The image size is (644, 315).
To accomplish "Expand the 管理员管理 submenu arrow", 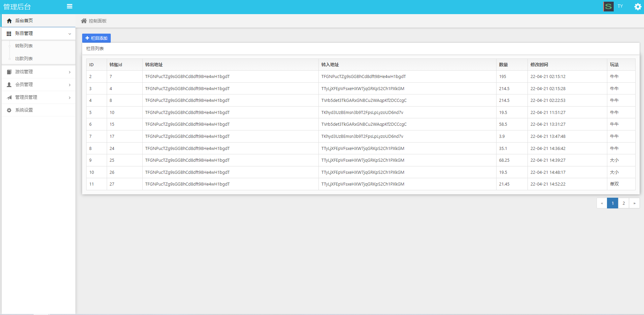I will click(x=70, y=97).
